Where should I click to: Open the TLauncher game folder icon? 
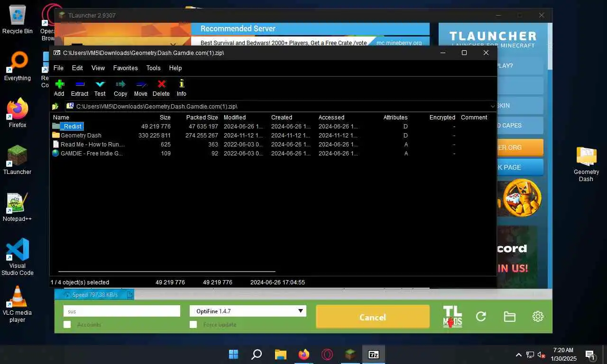pyautogui.click(x=510, y=317)
